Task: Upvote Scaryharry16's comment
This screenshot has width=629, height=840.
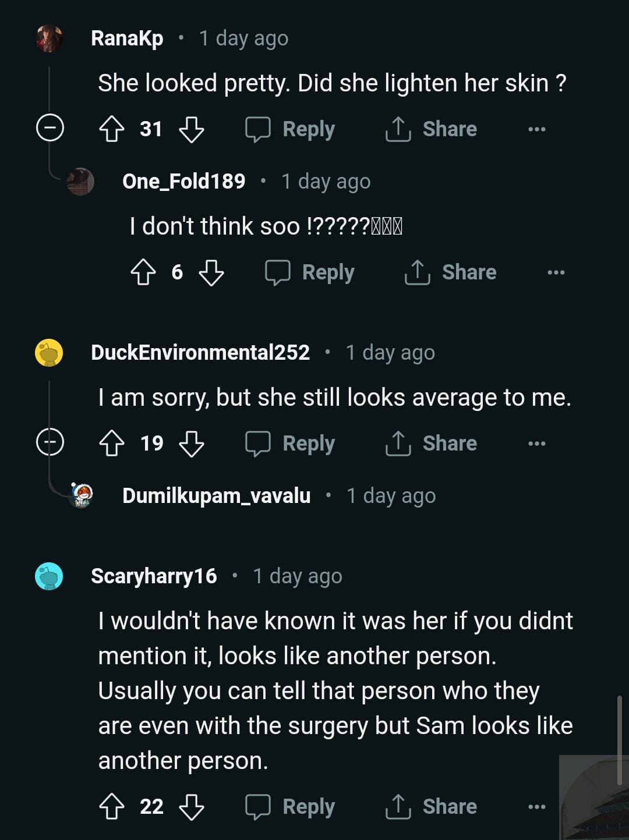Action: 111,807
